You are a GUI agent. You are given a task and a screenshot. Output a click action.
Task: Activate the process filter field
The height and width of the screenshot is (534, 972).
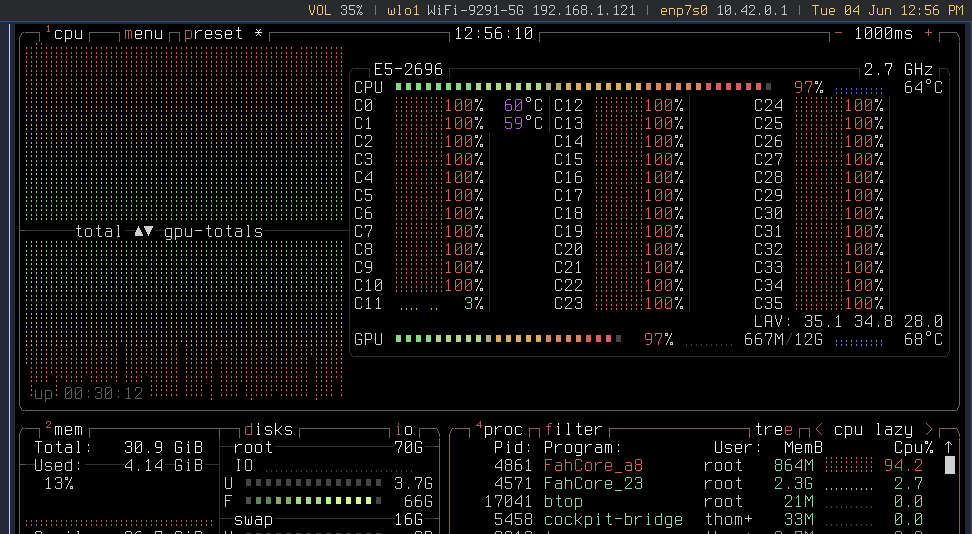coord(574,429)
